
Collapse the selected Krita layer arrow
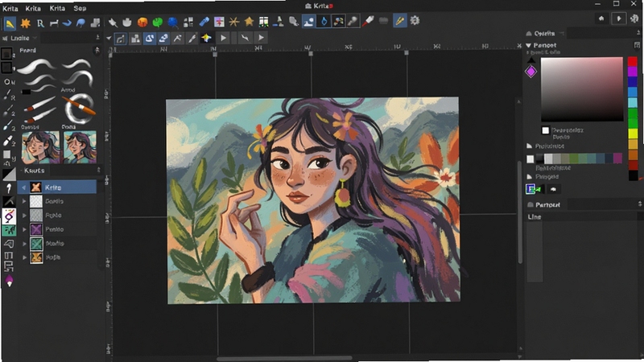[24, 187]
